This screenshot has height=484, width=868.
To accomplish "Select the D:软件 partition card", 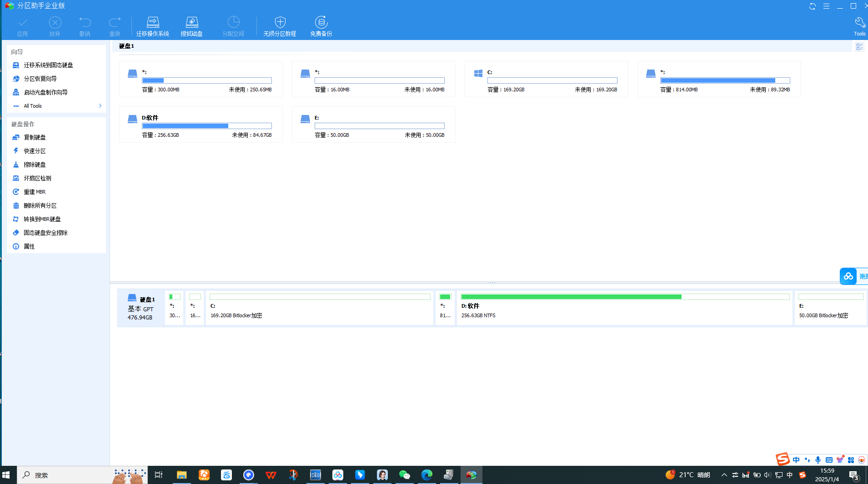I will [x=201, y=125].
